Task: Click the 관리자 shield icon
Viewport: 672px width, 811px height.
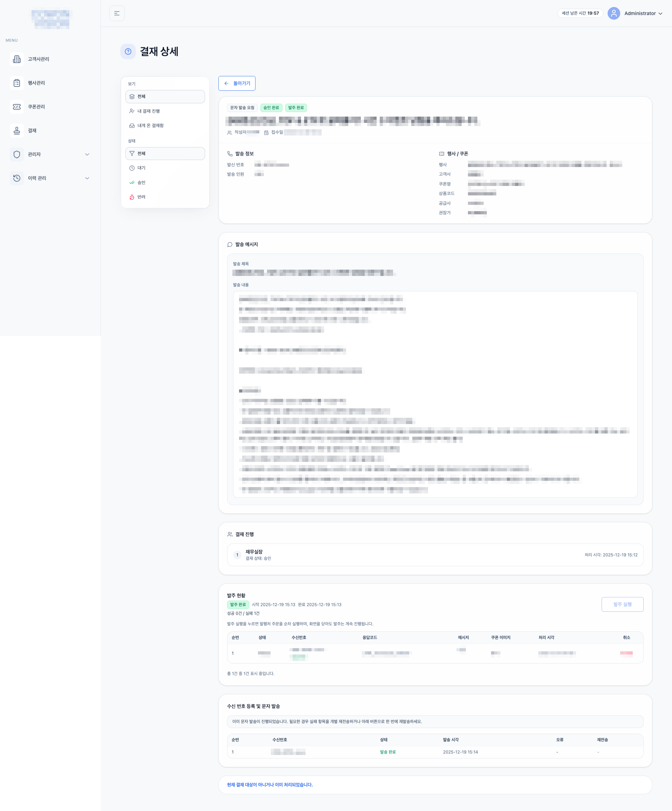Action: (x=16, y=154)
